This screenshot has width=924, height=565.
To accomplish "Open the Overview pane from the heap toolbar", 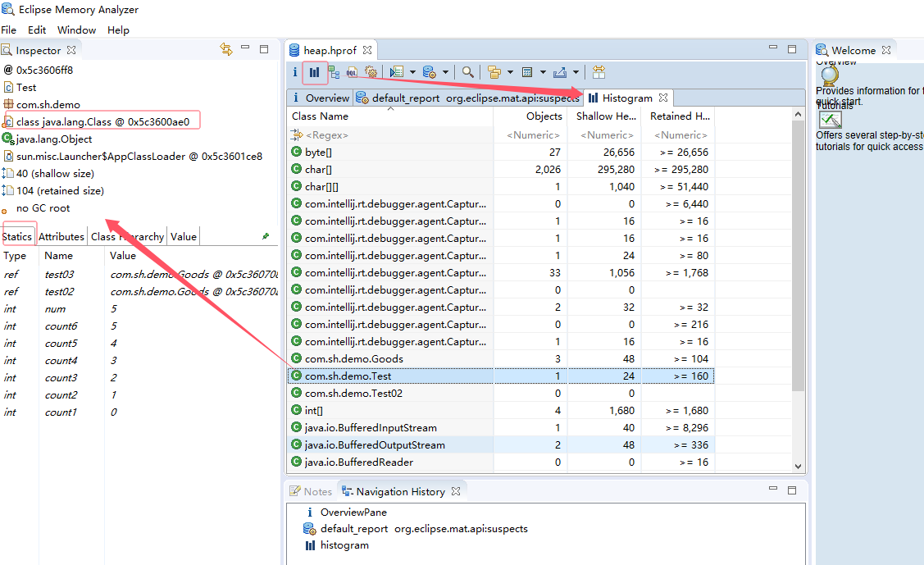I will [x=295, y=72].
